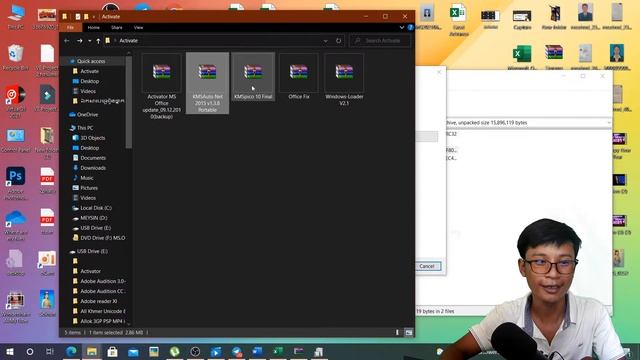Image resolution: width=640 pixels, height=360 pixels.
Task: Open Cortana search circle on taskbar
Action: coord(30,351)
